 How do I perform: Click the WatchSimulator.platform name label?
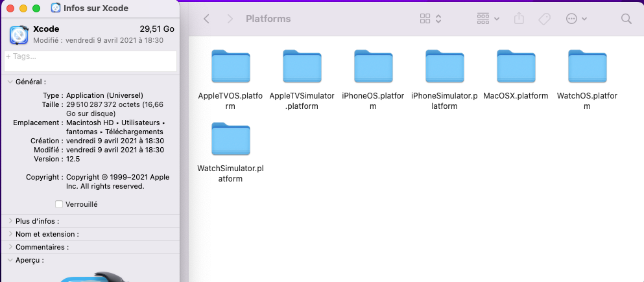point(230,174)
